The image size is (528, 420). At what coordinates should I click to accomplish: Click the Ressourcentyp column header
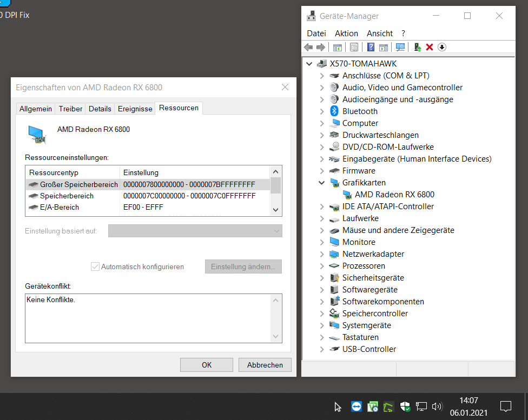tap(72, 172)
